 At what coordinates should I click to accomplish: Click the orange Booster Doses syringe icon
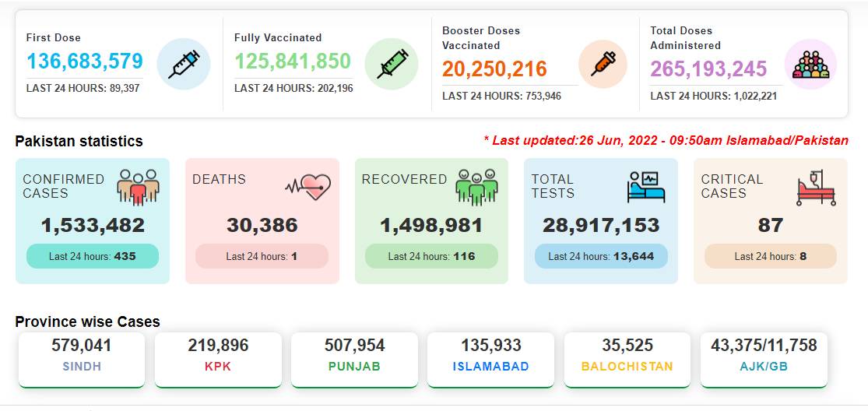pos(603,64)
